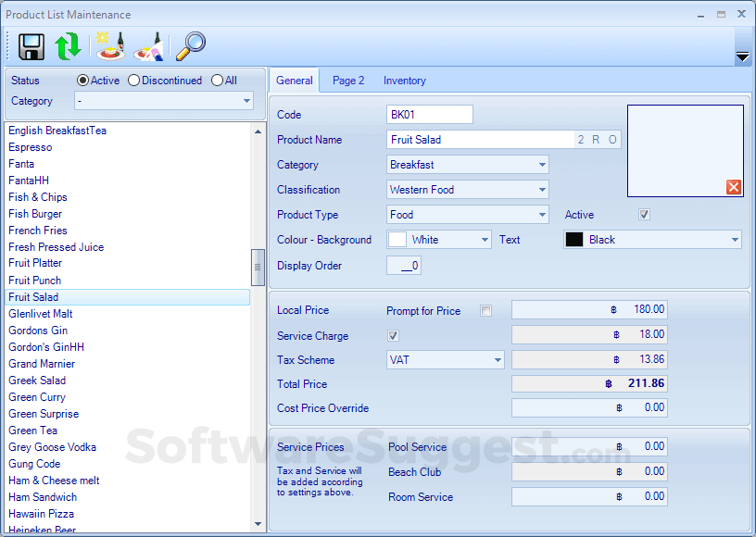Switch to the Page 2 tab
Viewport: 756px width, 537px height.
pos(348,81)
